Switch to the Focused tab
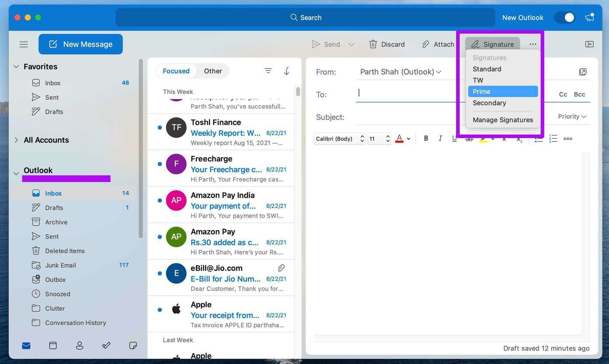 (176, 71)
